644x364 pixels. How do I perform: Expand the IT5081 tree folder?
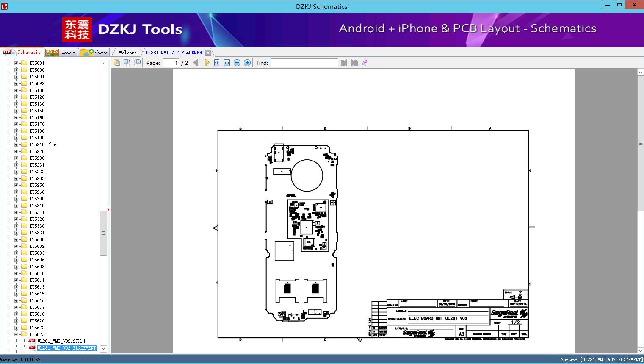(x=17, y=63)
